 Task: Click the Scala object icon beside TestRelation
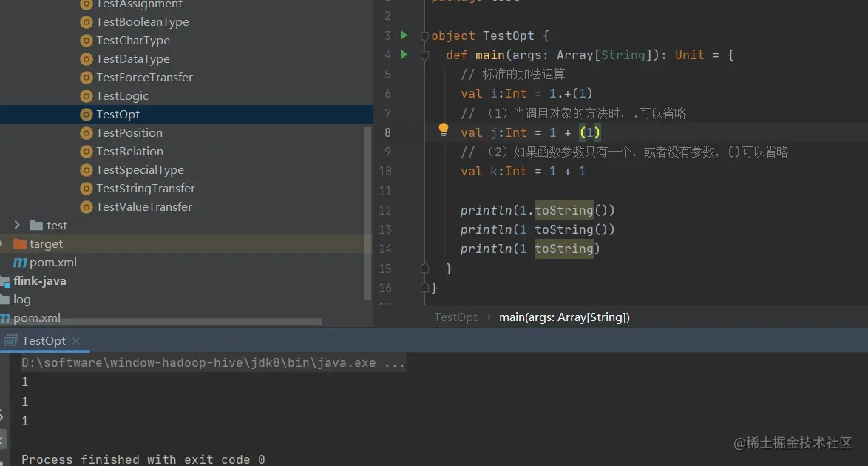86,152
